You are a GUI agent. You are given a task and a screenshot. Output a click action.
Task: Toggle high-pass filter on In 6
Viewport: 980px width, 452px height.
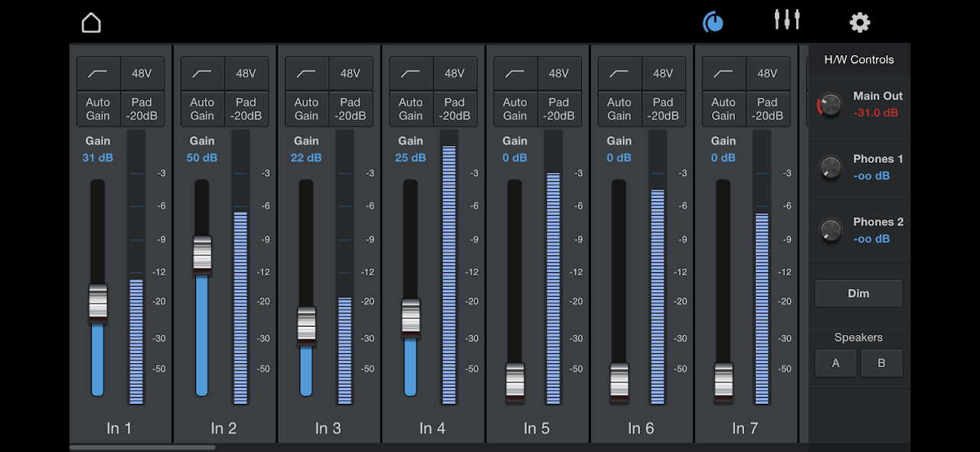[x=619, y=73]
